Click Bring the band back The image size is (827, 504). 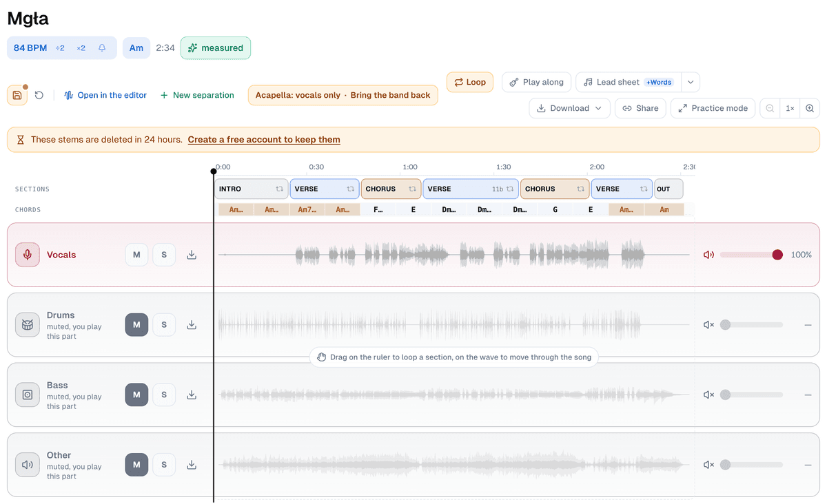(x=390, y=95)
